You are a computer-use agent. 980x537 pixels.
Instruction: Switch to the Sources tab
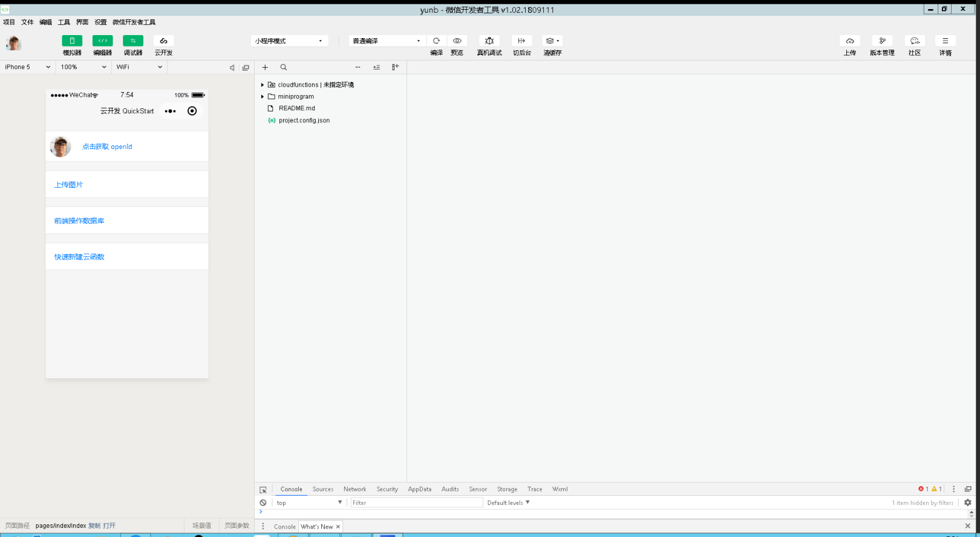pyautogui.click(x=323, y=489)
